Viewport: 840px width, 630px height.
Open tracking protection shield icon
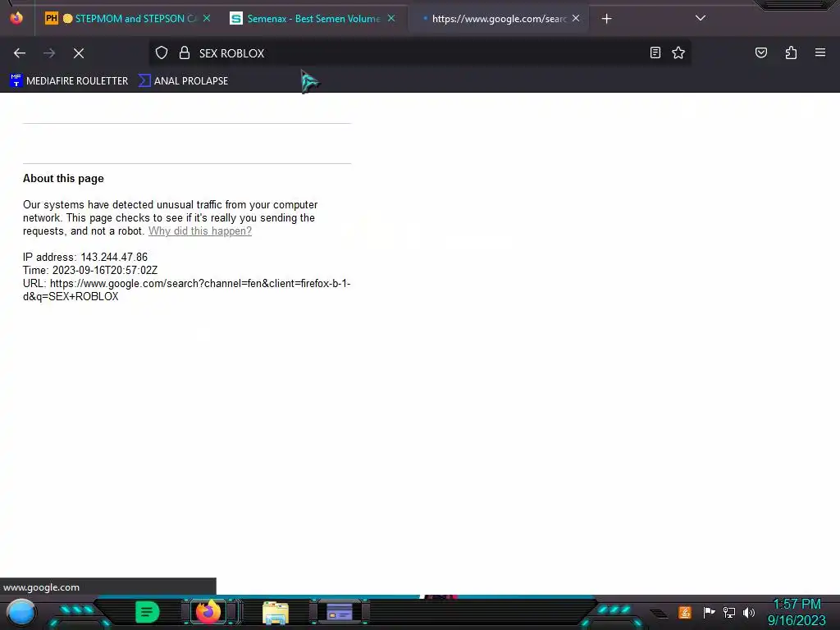click(x=162, y=52)
